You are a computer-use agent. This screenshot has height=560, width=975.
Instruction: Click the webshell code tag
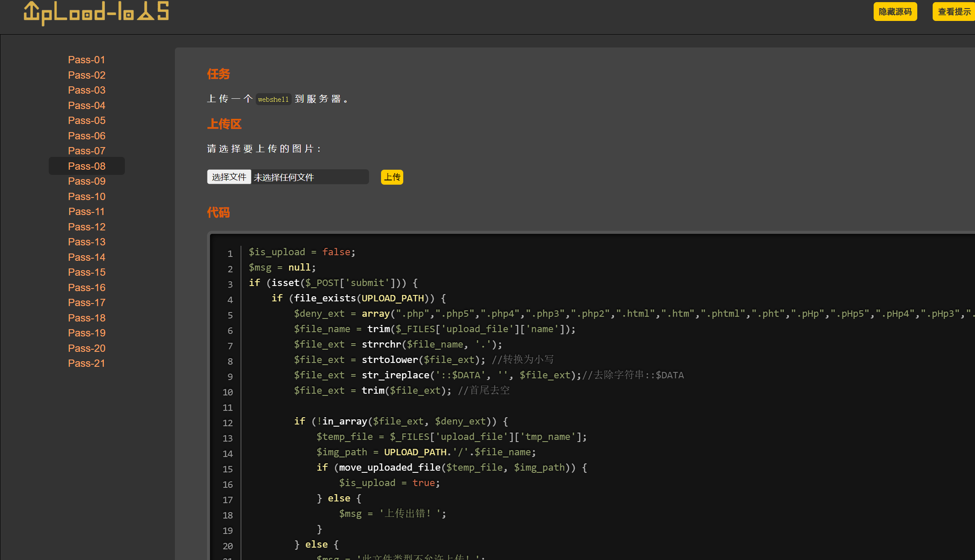273,99
